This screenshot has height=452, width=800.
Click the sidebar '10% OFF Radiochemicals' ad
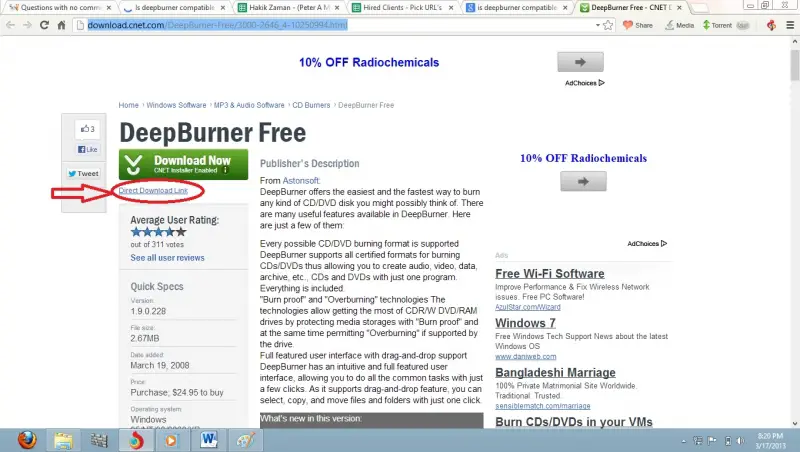point(583,158)
